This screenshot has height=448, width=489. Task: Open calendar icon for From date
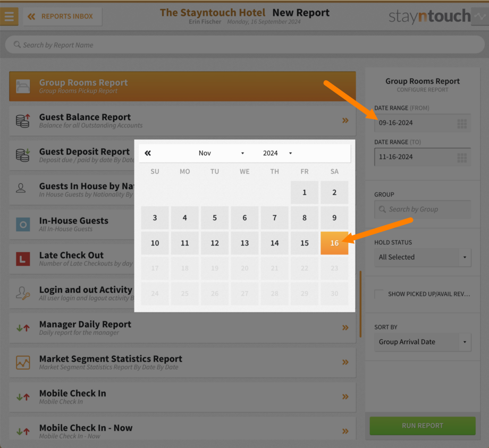tap(462, 124)
